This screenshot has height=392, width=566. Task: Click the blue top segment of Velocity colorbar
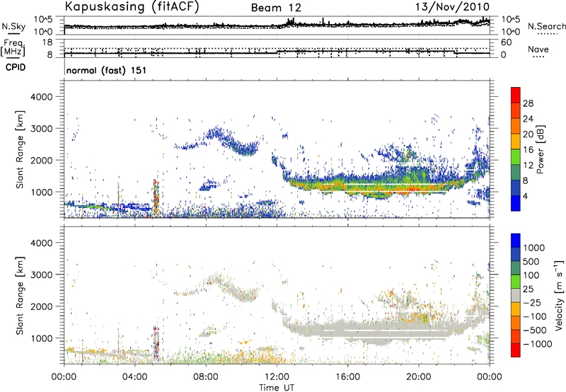tap(516, 241)
